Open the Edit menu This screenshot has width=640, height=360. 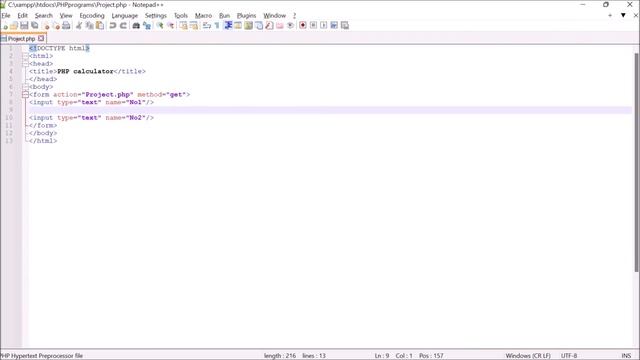click(22, 16)
